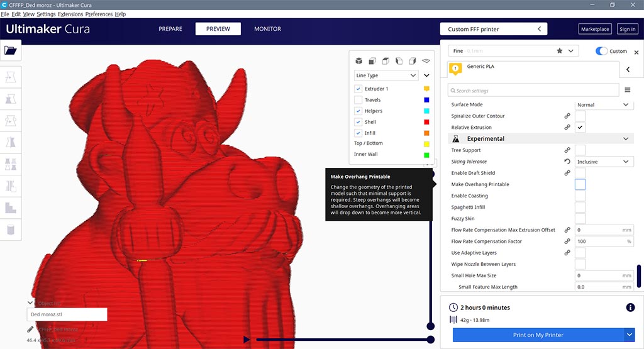Toggle the Custom settings switch
644x349 pixels.
(601, 51)
